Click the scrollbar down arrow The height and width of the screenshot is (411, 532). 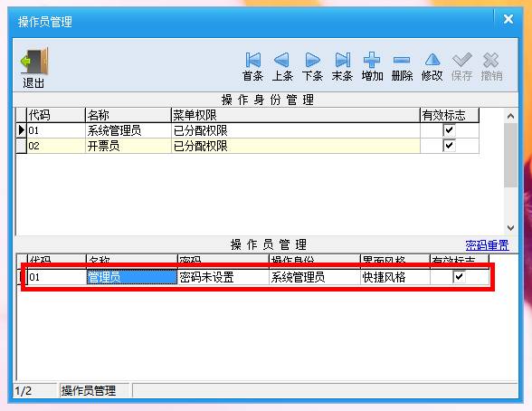(510, 228)
